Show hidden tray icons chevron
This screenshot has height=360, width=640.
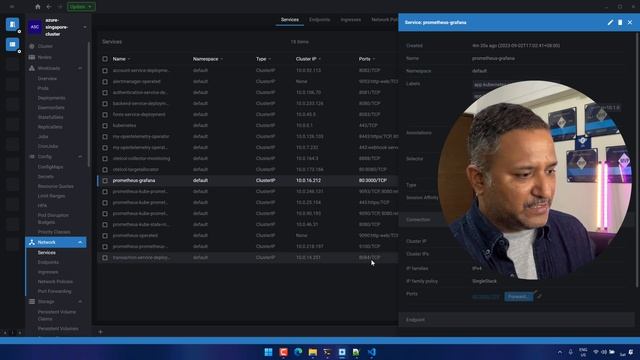[560, 352]
